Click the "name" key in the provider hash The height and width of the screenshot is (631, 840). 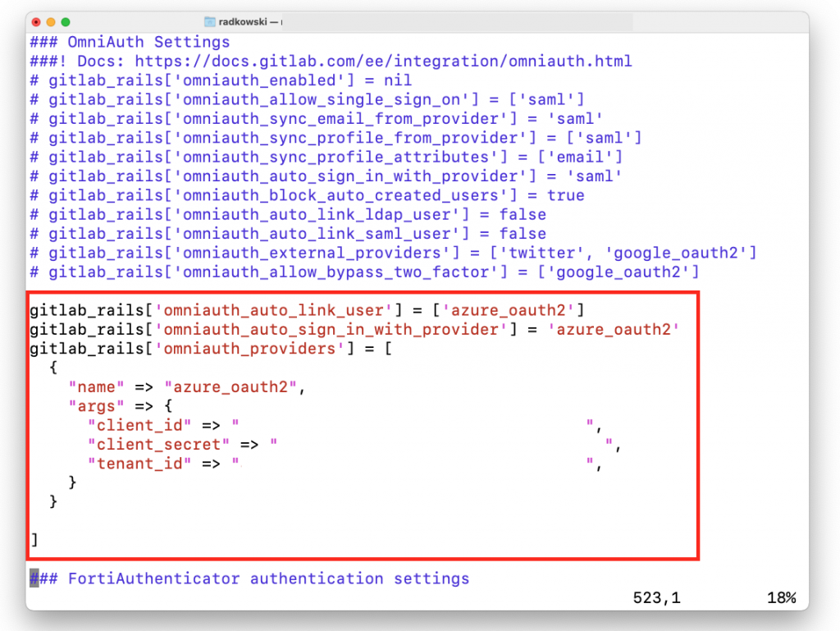tap(97, 386)
